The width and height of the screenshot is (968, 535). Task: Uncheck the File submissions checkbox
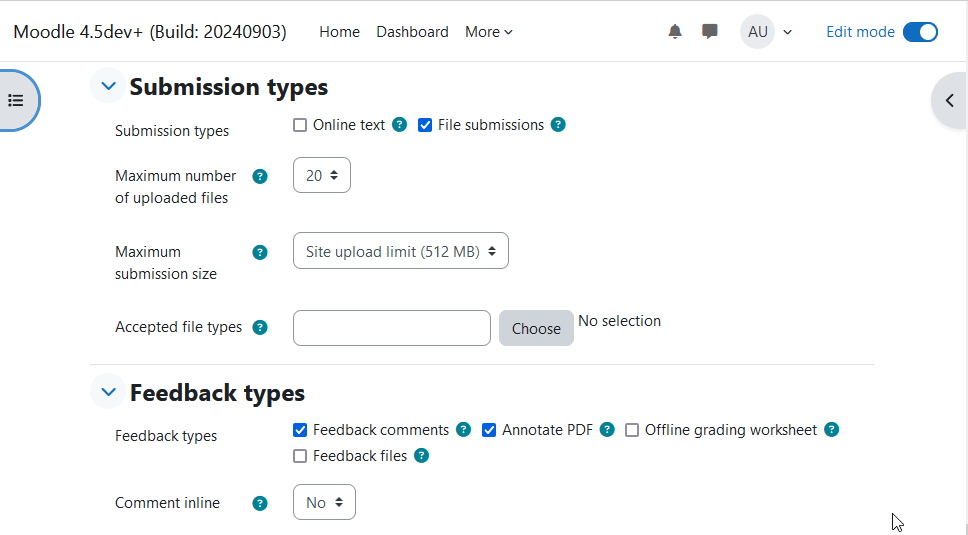click(x=425, y=125)
